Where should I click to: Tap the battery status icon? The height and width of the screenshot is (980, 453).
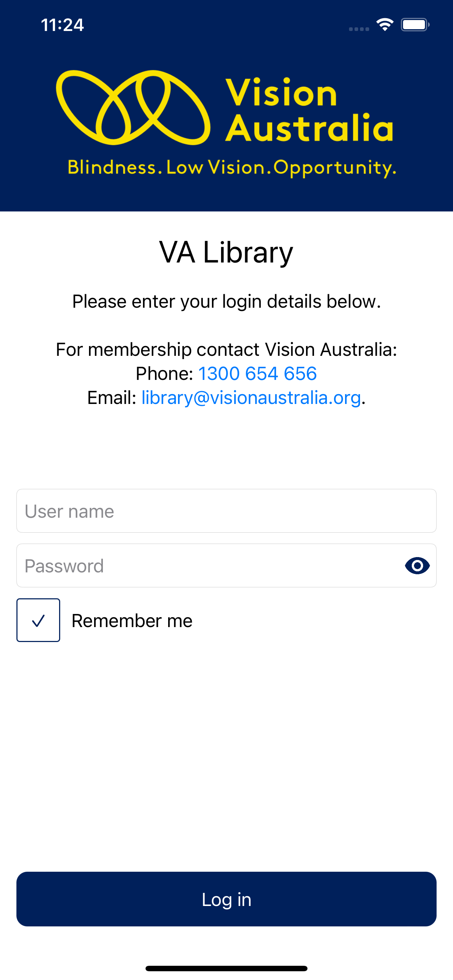tap(415, 25)
